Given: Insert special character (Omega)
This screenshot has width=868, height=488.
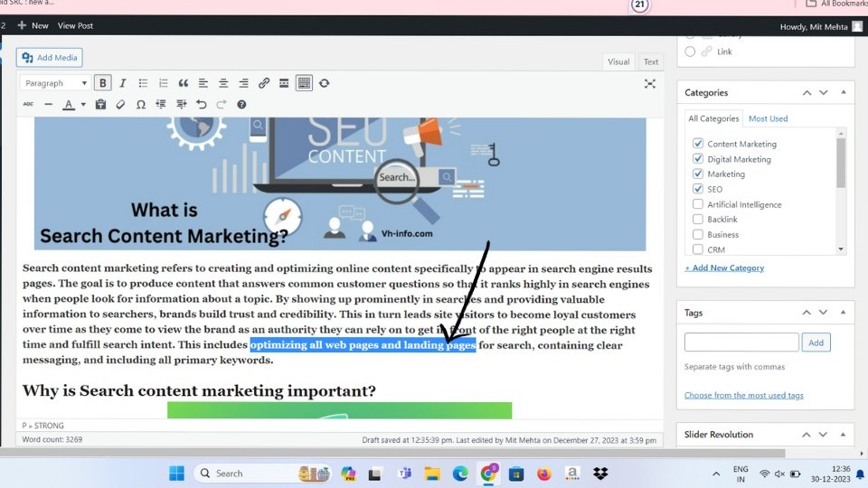Looking at the screenshot, I should pyautogui.click(x=141, y=104).
